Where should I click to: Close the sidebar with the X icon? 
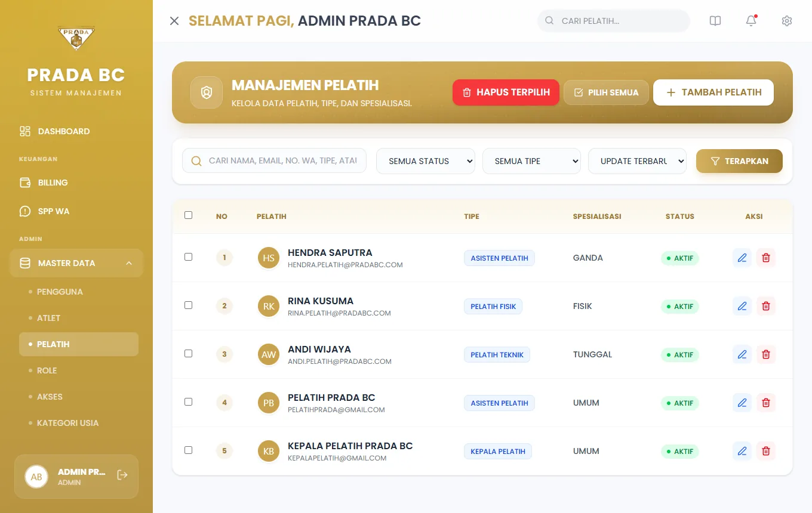[x=174, y=21]
